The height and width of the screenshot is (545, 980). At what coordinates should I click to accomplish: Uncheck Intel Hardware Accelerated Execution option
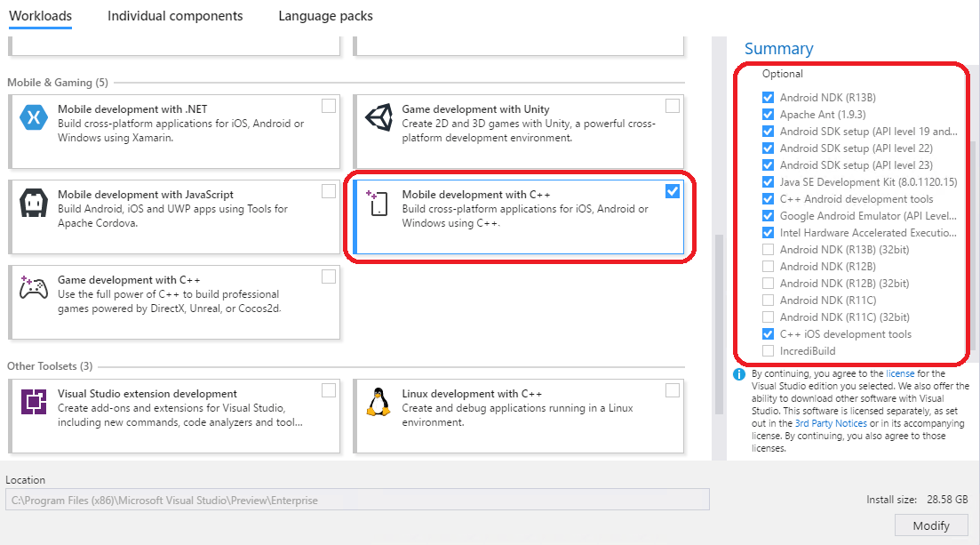[769, 233]
